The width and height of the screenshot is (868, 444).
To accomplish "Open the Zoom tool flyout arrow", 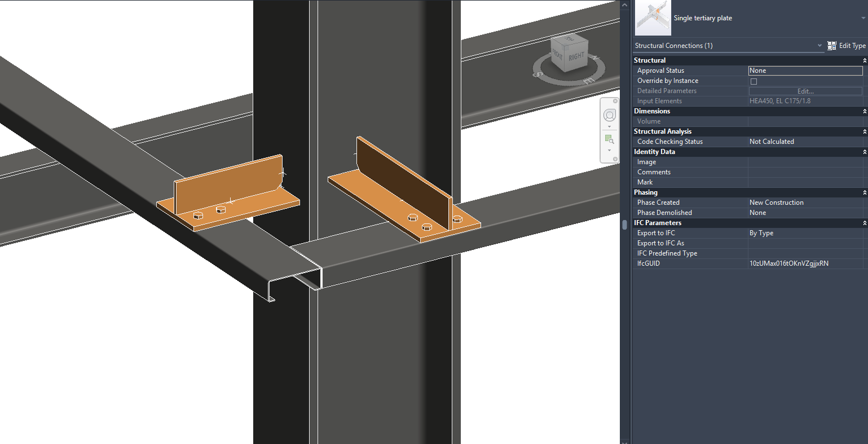I will [609, 150].
